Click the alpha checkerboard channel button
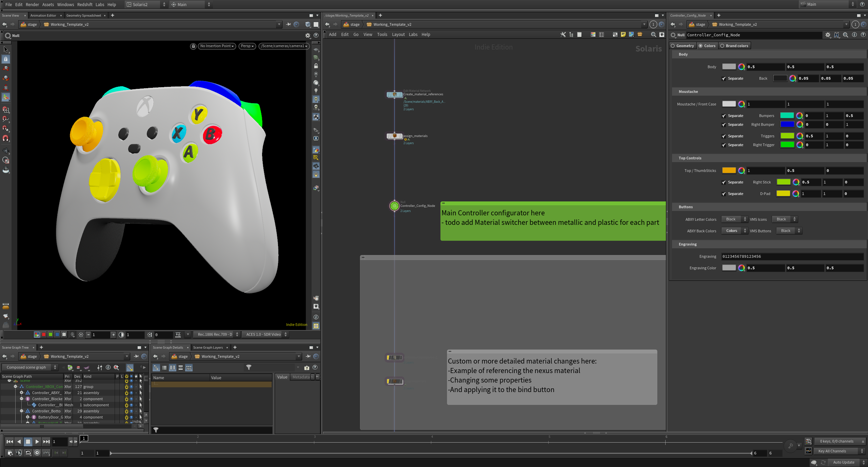The width and height of the screenshot is (868, 467). click(64, 334)
